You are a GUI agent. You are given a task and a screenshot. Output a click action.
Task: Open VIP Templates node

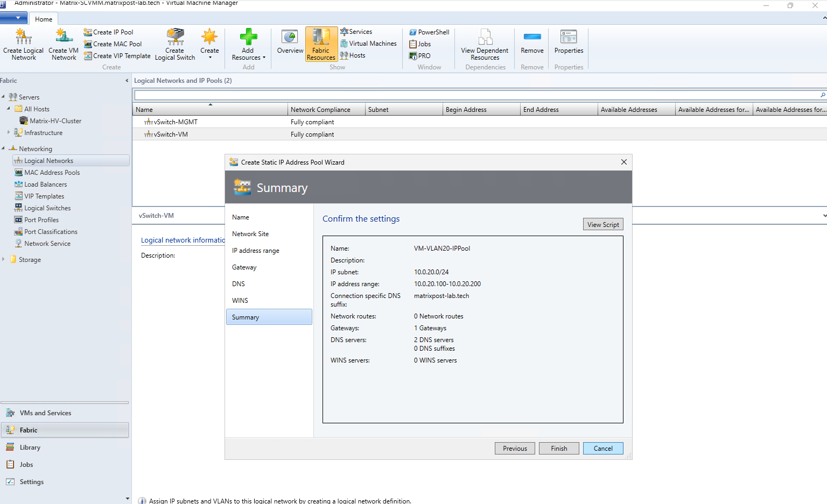coord(40,196)
